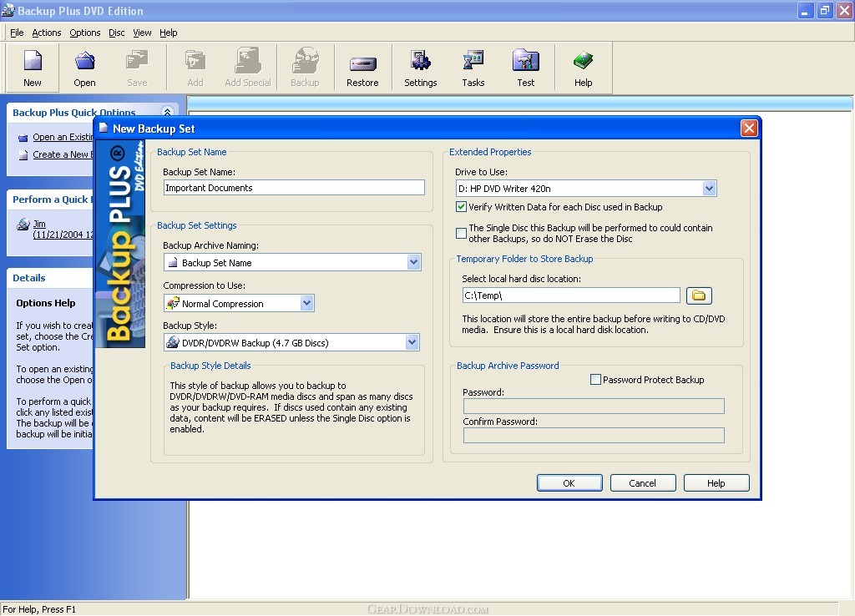
Task: Open the Actions menu
Action: tap(47, 33)
